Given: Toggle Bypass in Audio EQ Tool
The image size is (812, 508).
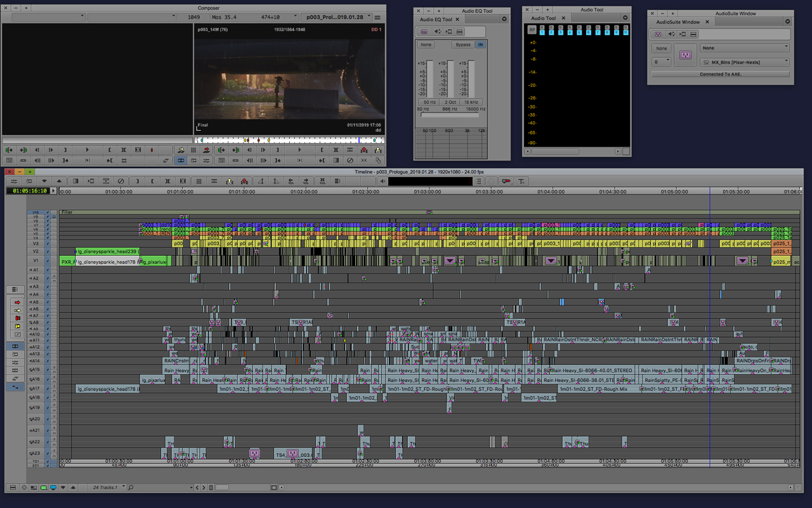Looking at the screenshot, I should click(x=463, y=44).
